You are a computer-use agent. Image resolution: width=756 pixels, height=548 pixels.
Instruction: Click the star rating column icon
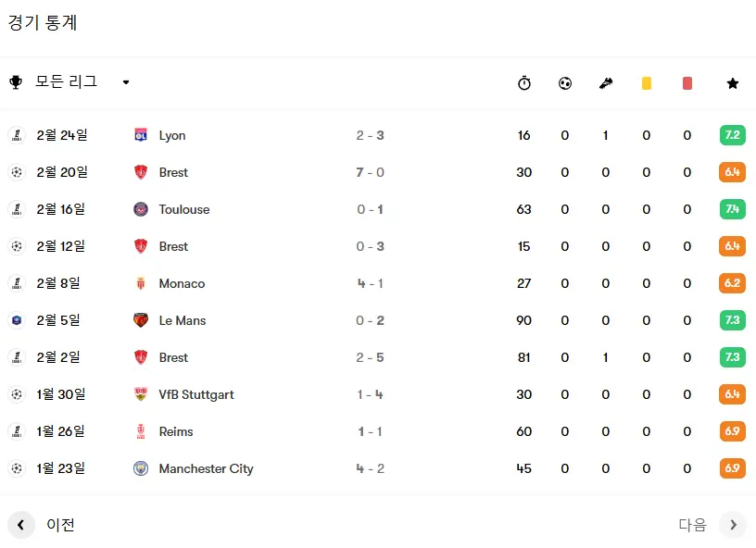pyautogui.click(x=732, y=83)
